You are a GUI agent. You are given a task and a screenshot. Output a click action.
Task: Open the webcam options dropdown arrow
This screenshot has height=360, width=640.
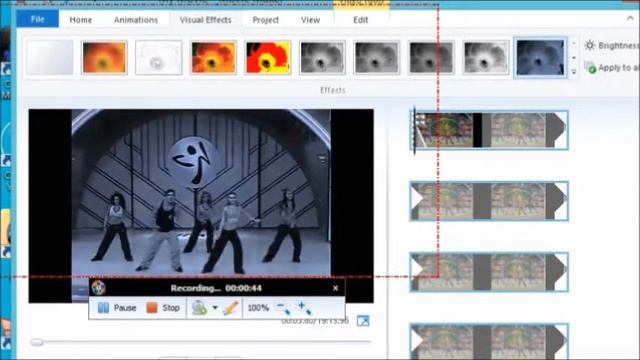point(215,308)
